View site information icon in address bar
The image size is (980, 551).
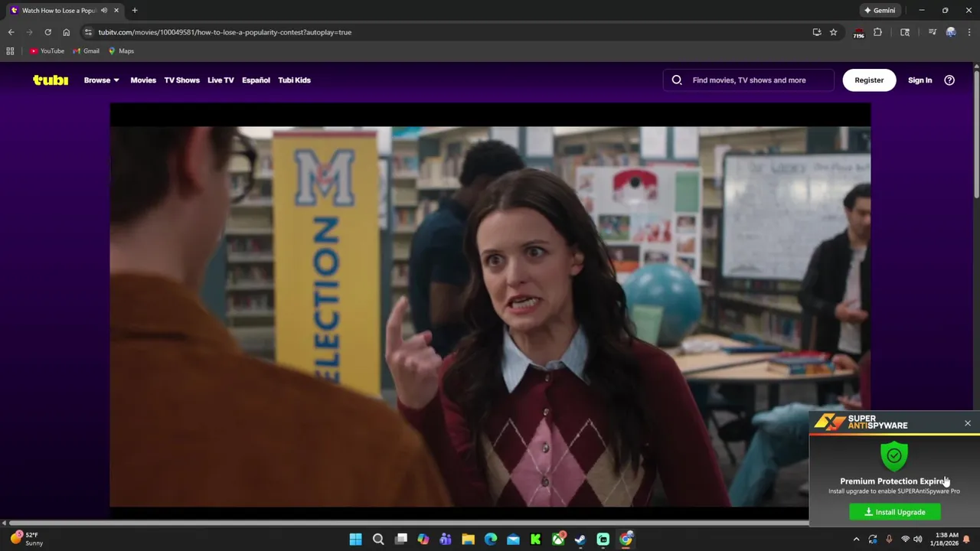pyautogui.click(x=88, y=32)
